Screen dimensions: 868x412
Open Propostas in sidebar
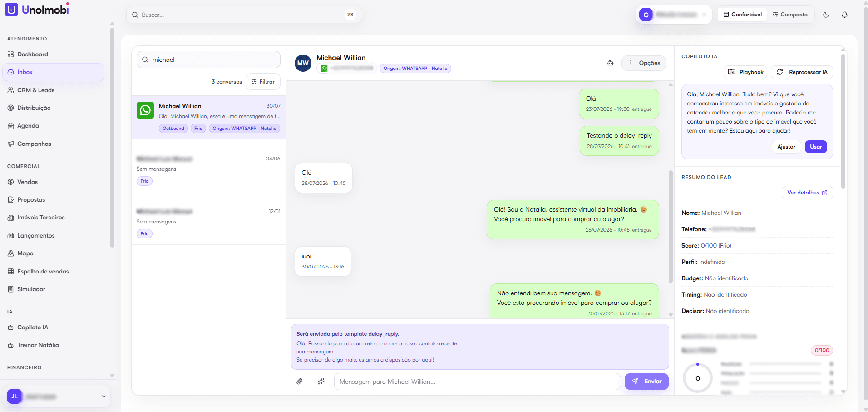54,200
